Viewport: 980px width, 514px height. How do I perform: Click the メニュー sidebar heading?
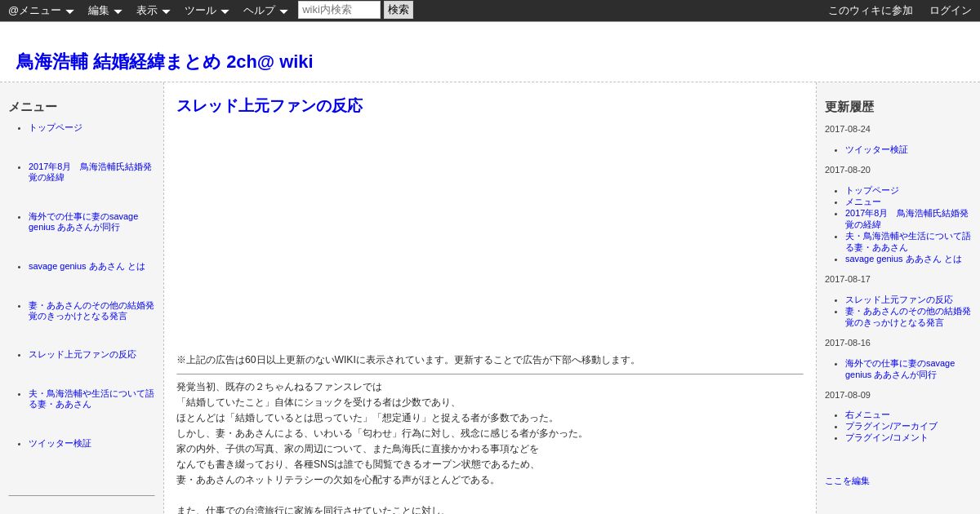(x=33, y=107)
